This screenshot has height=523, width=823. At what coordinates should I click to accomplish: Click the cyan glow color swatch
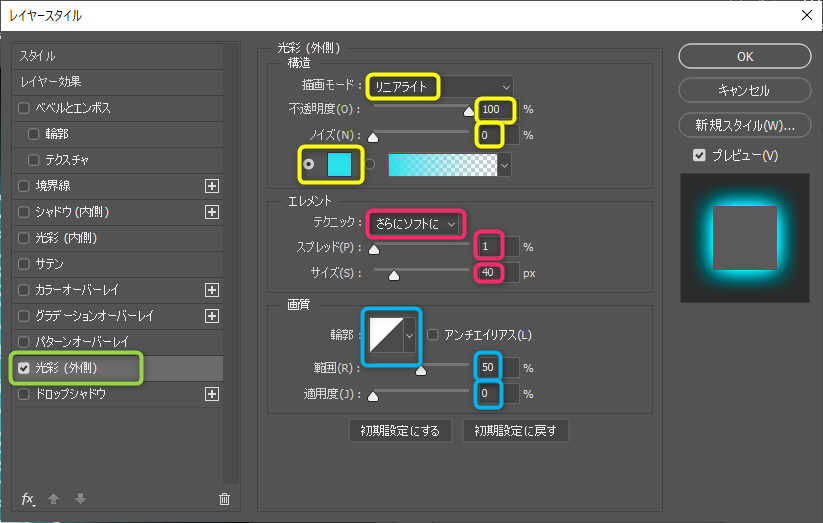pyautogui.click(x=339, y=164)
